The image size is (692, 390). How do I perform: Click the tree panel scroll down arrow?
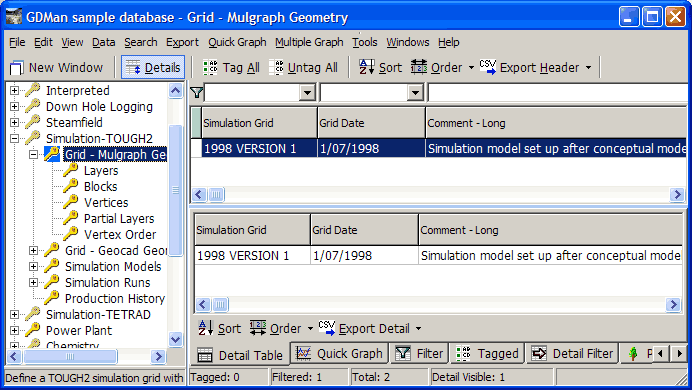coord(175,339)
